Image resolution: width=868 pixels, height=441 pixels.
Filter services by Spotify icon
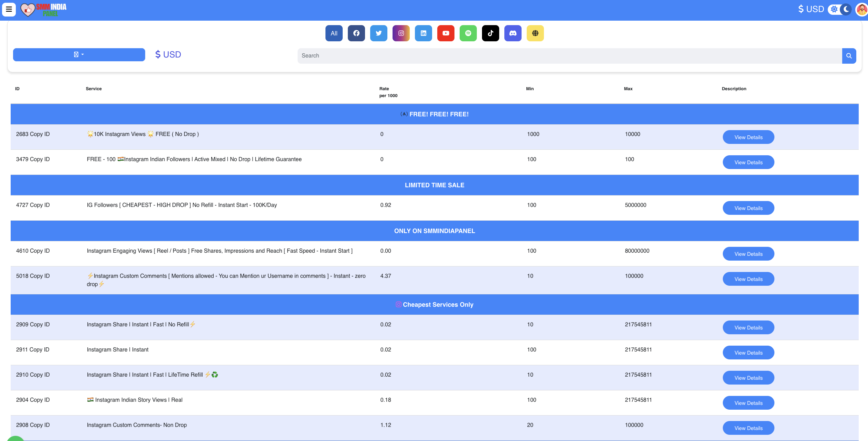pyautogui.click(x=468, y=33)
